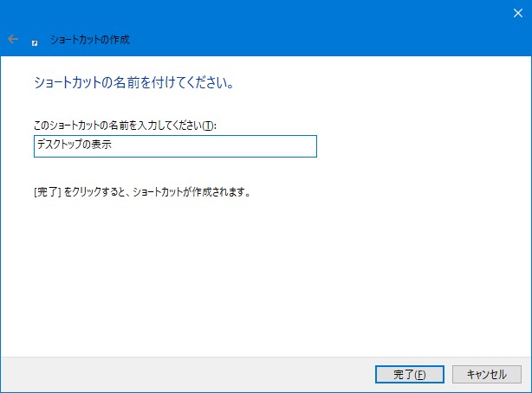Click the label このショートカットの名前を入力してください(T):
The height and width of the screenshot is (393, 532).
click(x=124, y=126)
